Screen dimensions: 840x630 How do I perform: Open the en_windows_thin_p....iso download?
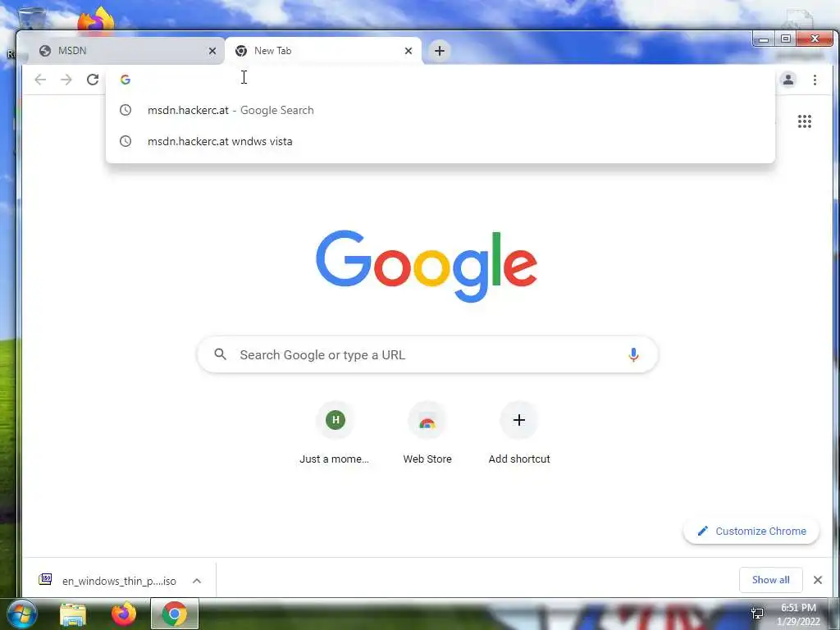(107, 581)
